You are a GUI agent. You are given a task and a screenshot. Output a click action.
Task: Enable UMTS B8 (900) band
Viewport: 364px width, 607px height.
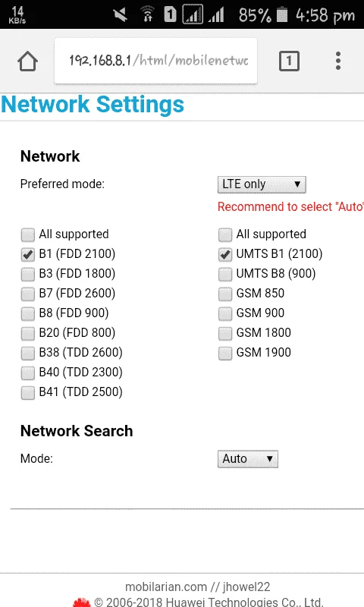tap(225, 274)
